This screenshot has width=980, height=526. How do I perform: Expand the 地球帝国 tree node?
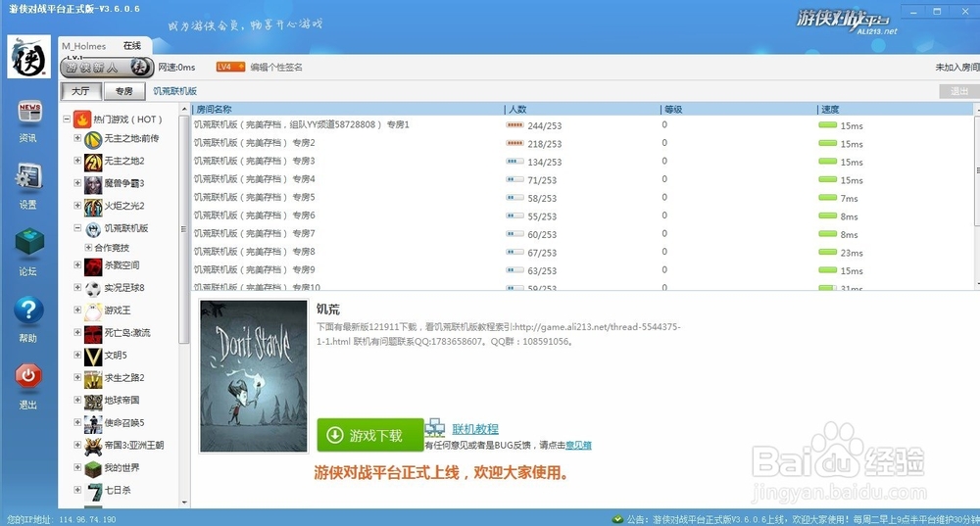click(77, 400)
